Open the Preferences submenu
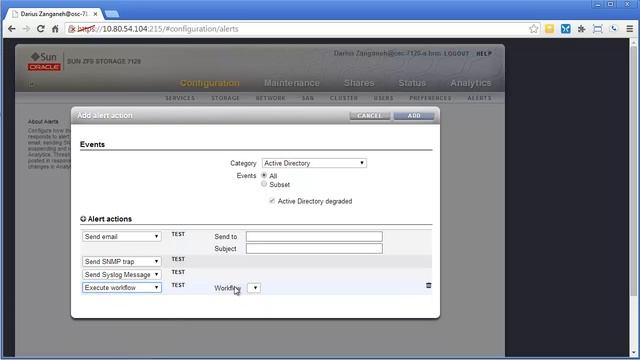 (x=430, y=98)
